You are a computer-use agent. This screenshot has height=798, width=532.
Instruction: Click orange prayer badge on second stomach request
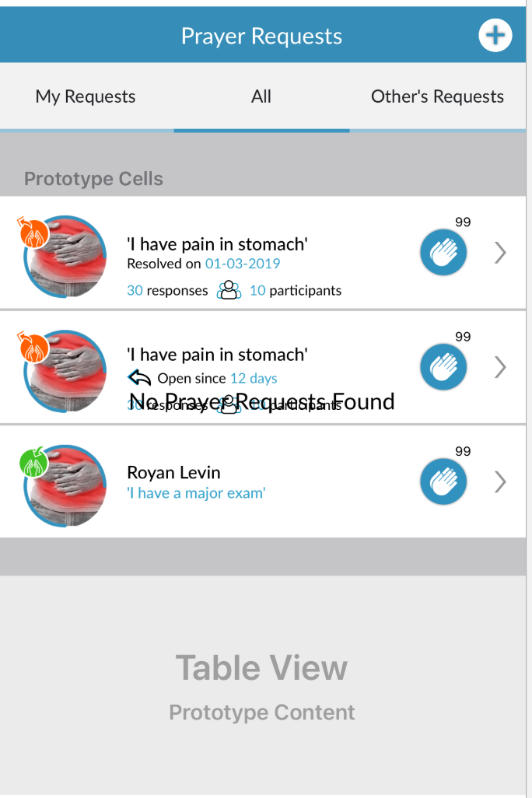(33, 348)
